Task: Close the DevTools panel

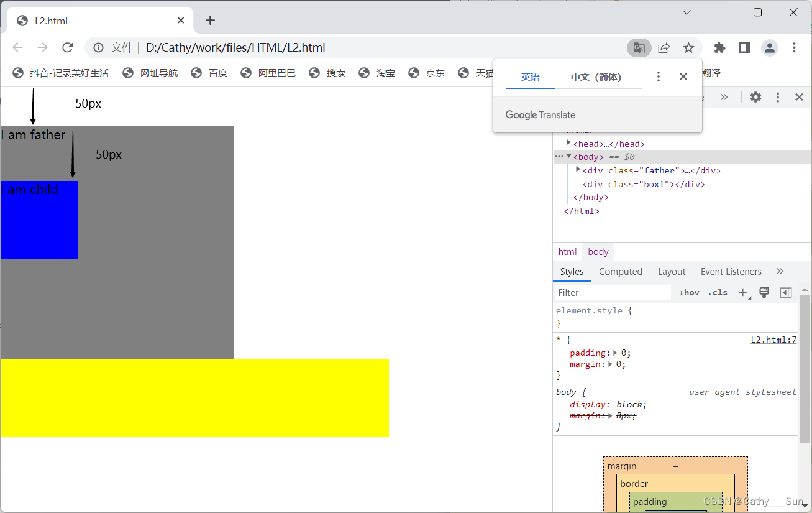Action: point(800,97)
